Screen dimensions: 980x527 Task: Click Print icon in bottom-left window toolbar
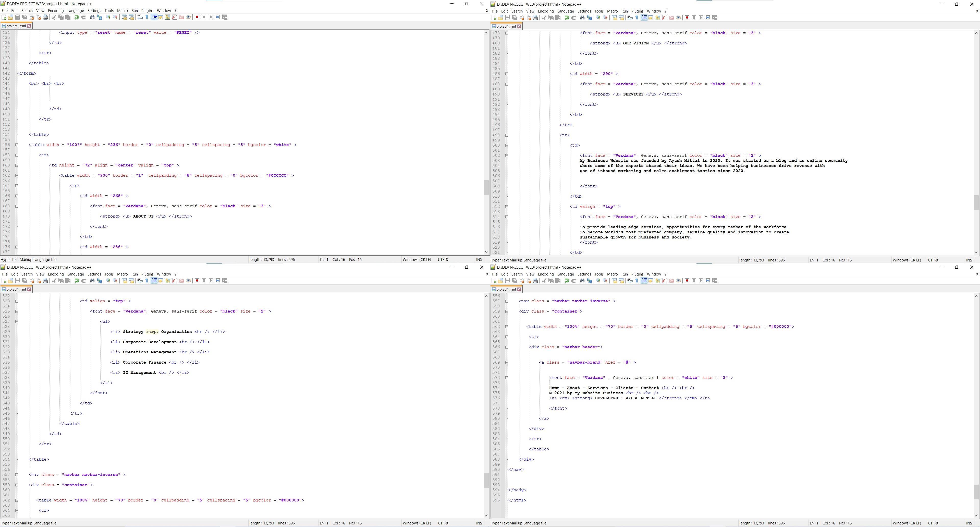point(45,281)
